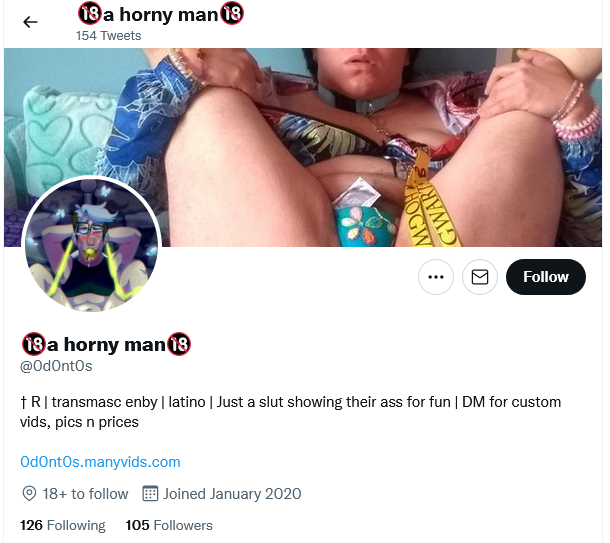Open the circular profile avatar picture
The image size is (610, 543).
point(91,245)
